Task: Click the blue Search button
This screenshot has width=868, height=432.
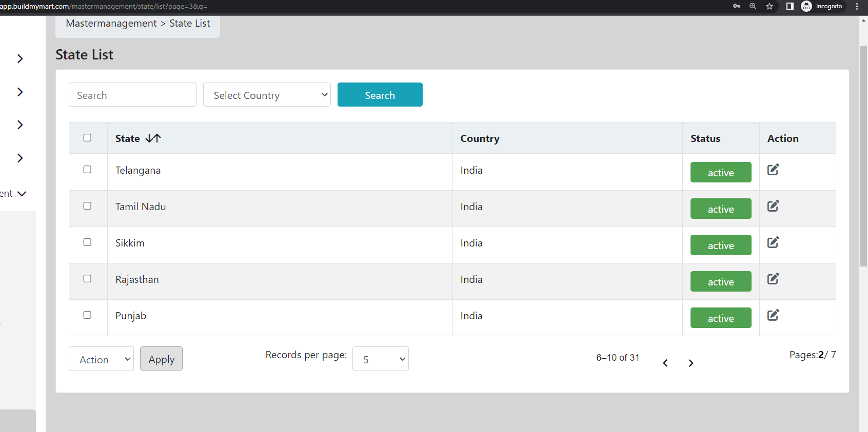Action: (x=380, y=95)
